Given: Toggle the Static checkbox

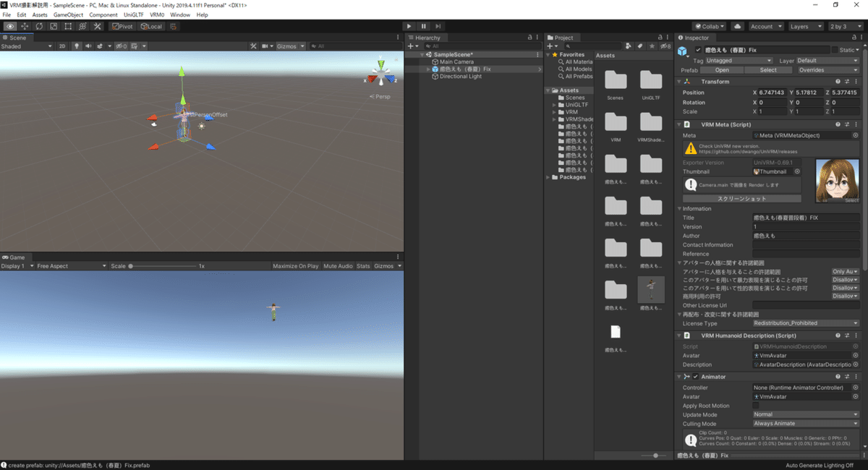Looking at the screenshot, I should (835, 50).
